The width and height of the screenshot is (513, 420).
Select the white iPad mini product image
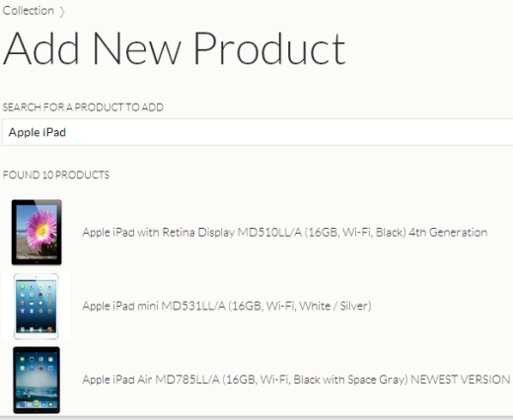point(37,306)
